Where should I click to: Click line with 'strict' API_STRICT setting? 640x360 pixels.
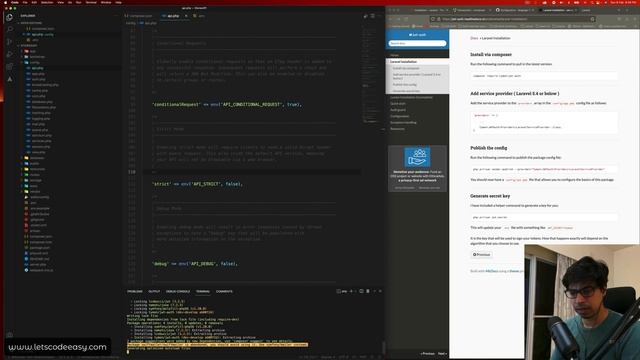(x=197, y=184)
